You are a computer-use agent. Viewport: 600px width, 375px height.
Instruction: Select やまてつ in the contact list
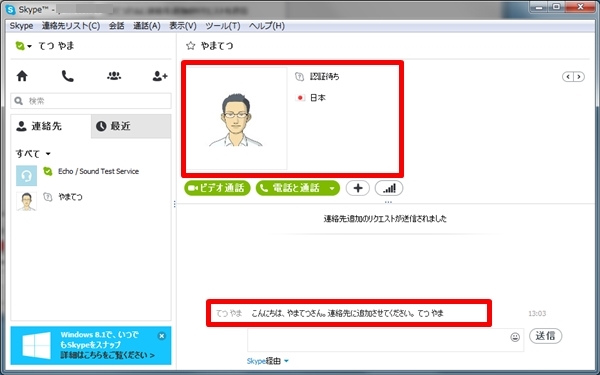(70, 197)
